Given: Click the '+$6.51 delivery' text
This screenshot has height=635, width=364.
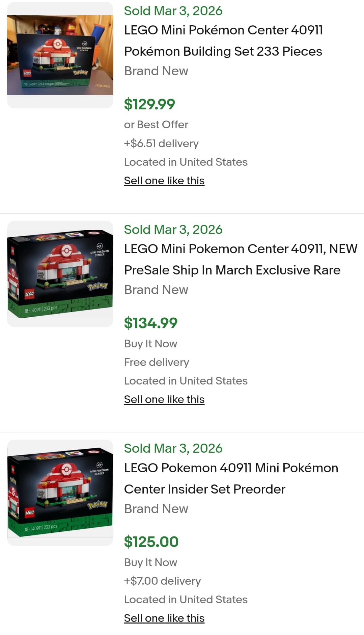Looking at the screenshot, I should pyautogui.click(x=161, y=143).
